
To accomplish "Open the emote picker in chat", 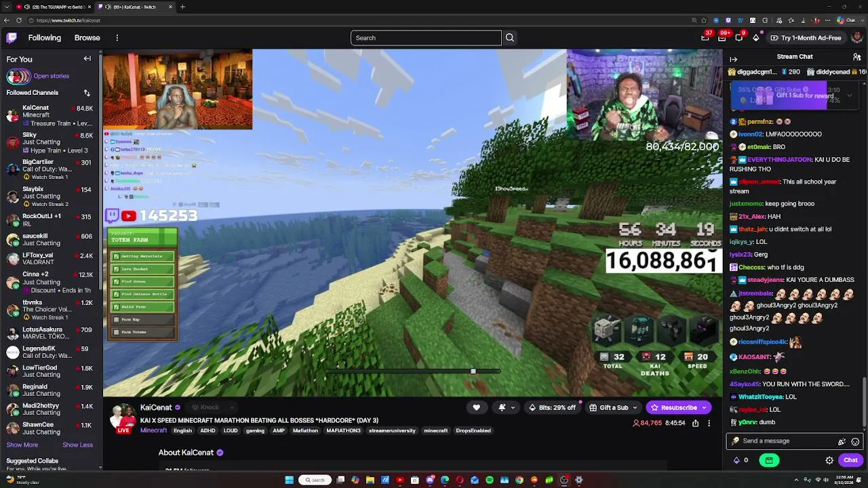I will pos(855,442).
